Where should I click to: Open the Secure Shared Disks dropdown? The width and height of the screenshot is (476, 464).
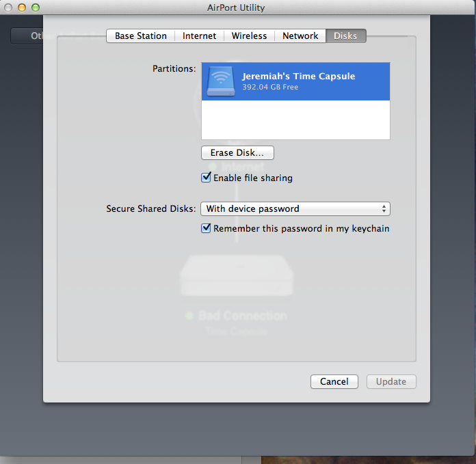295,208
